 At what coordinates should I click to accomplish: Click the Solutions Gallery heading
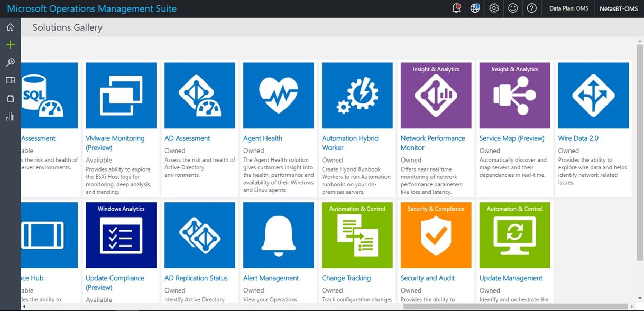click(67, 27)
